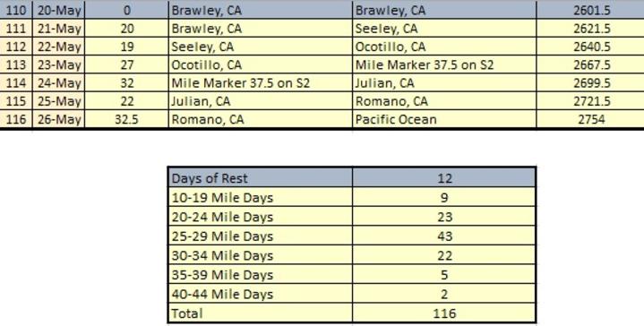Select the 'Romano, CA' starting location cell

260,119
